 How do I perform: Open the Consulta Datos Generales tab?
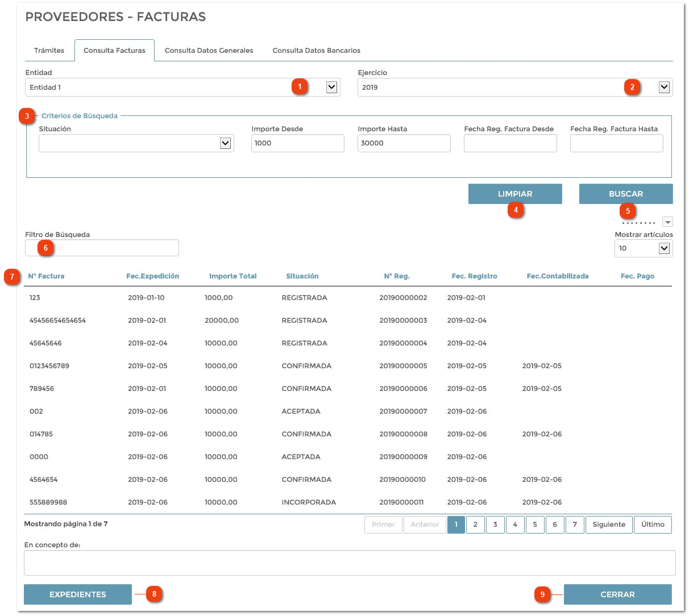(x=209, y=51)
